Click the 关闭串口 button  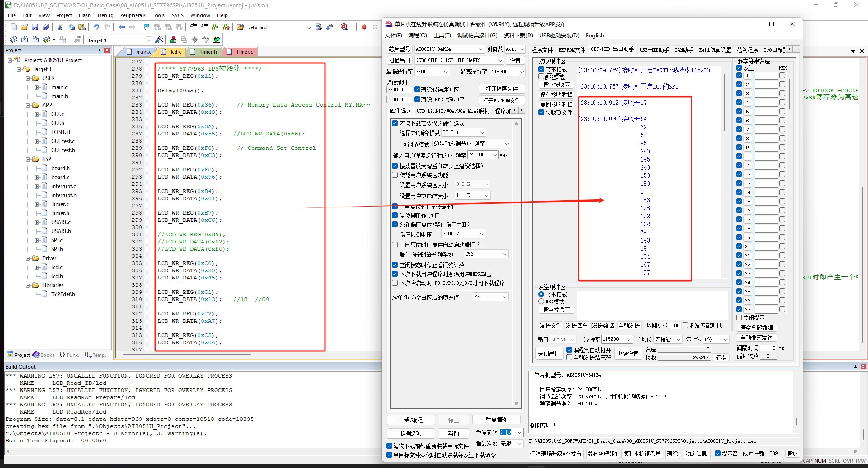pyautogui.click(x=548, y=353)
